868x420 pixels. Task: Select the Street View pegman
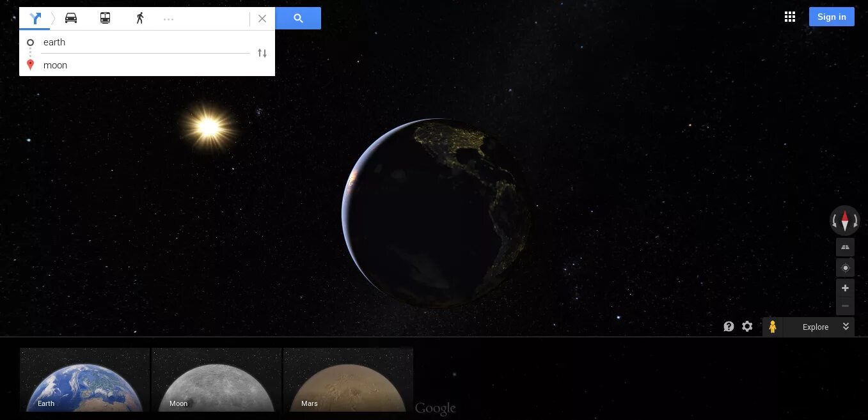[773, 327]
